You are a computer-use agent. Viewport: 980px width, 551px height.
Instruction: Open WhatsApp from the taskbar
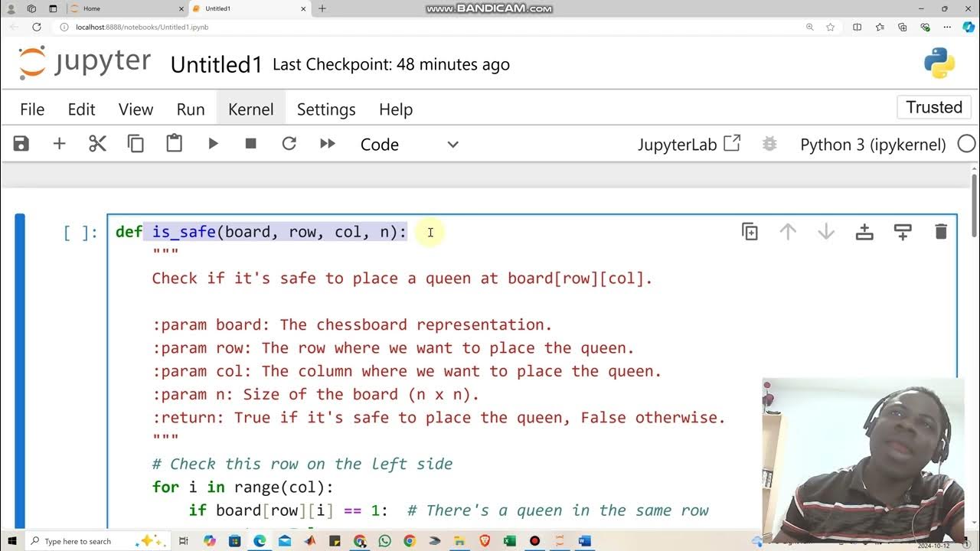point(385,541)
